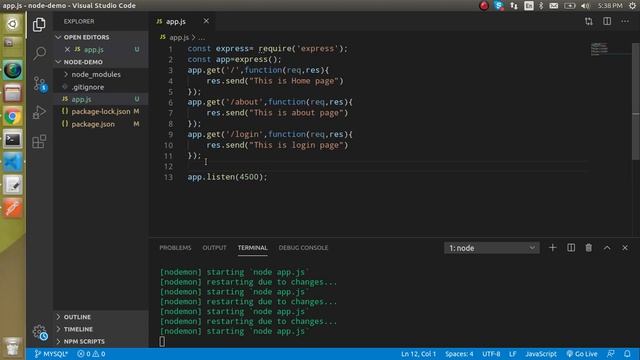Kill the terminal with trash icon
This screenshot has height=360, width=640.
[589, 248]
